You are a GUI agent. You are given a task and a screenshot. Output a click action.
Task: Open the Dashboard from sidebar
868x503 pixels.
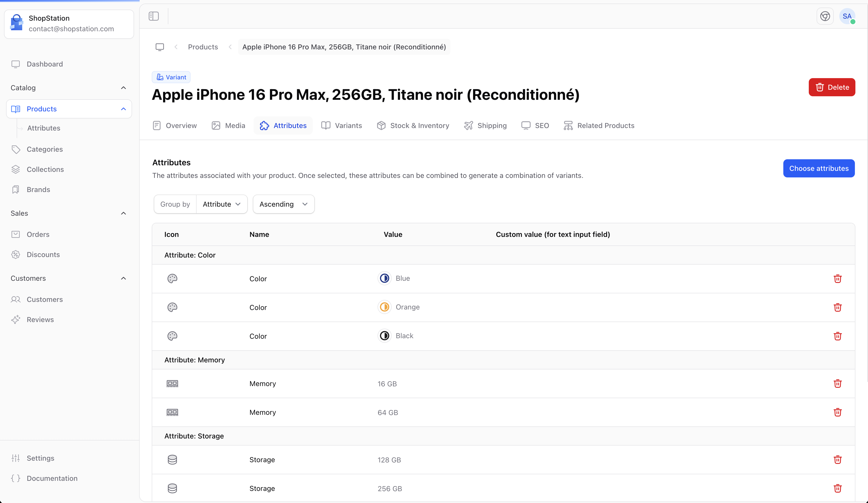[x=44, y=64]
